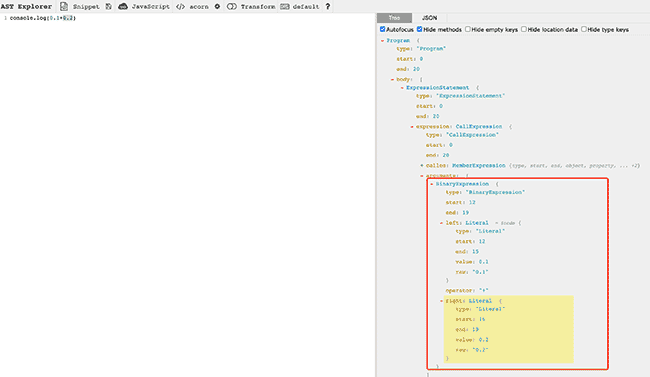Click the Transform toggle icon
Screen dimensions: 650x377
[232, 7]
